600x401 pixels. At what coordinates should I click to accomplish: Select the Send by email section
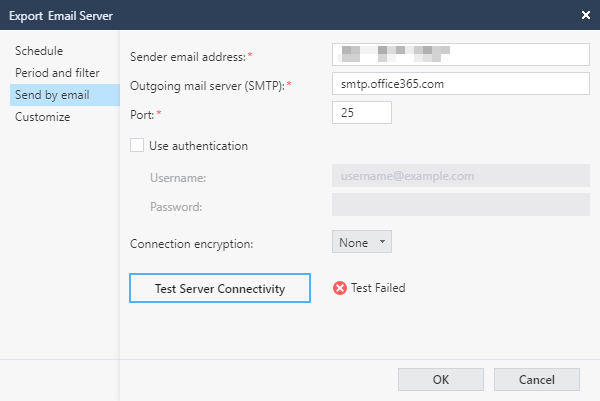(52, 95)
